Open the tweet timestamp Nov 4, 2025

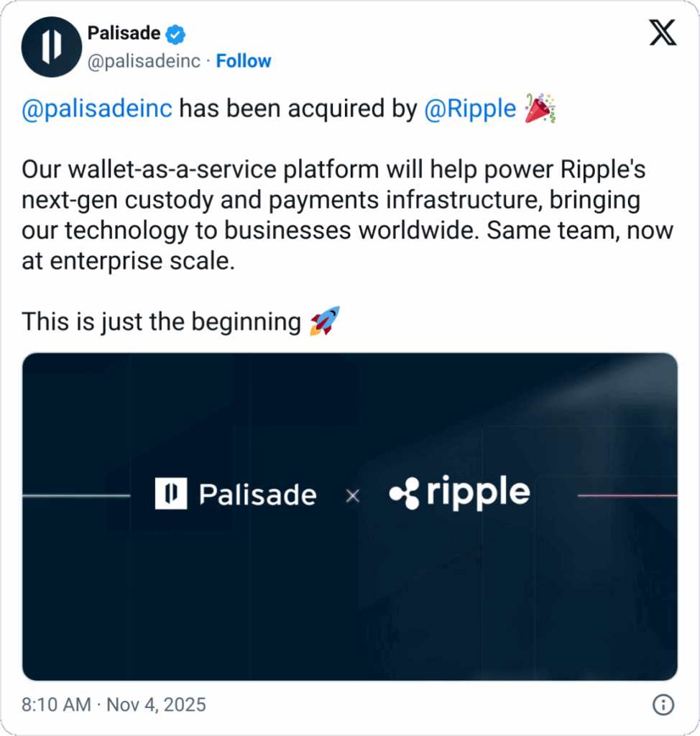click(112, 705)
